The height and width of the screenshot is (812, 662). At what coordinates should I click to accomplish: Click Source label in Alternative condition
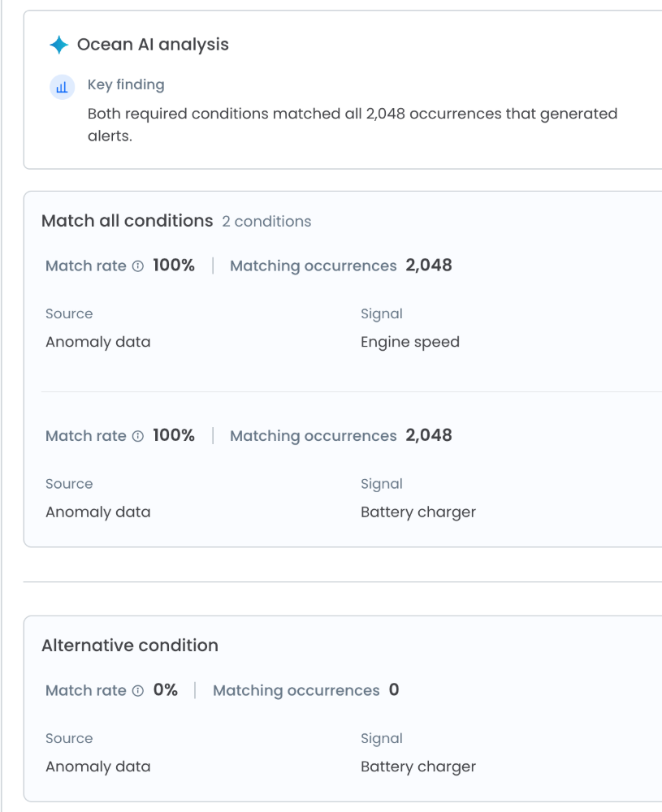point(69,738)
